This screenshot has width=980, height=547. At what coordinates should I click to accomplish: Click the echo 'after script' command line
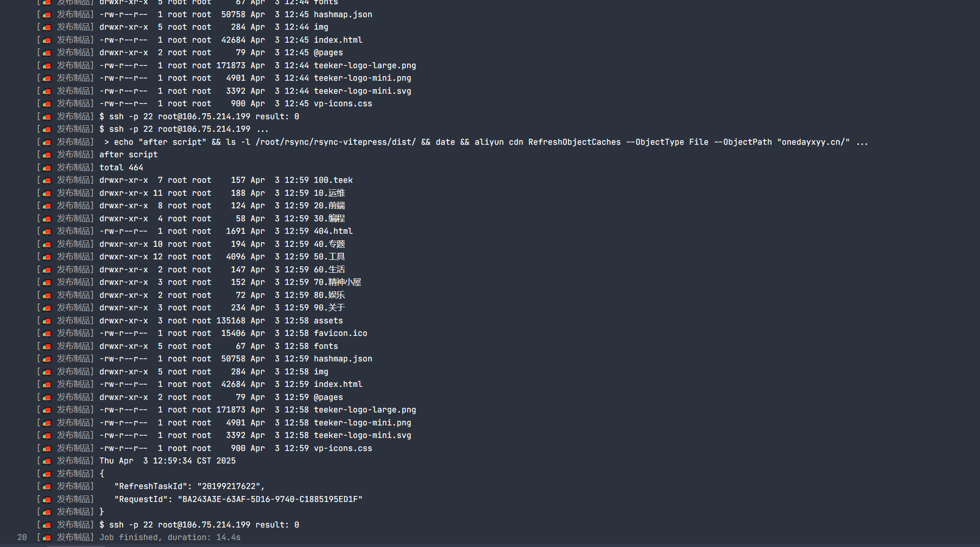pyautogui.click(x=486, y=142)
